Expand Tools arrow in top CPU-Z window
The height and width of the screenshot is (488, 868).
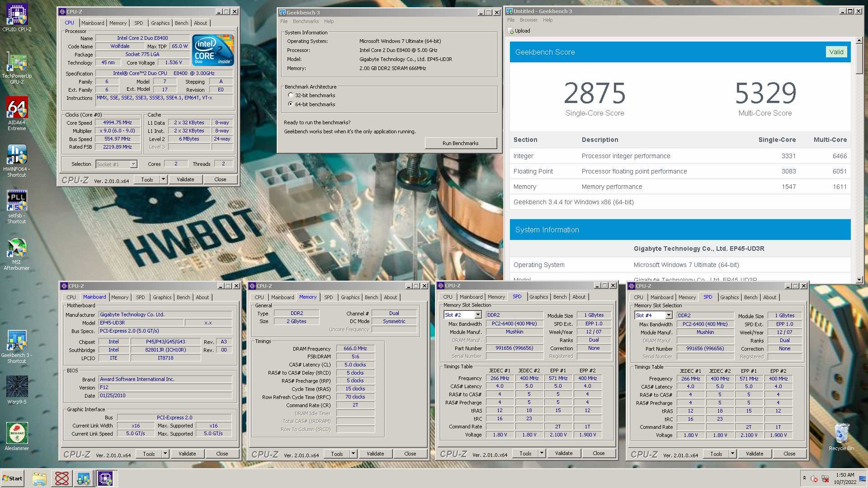(164, 179)
